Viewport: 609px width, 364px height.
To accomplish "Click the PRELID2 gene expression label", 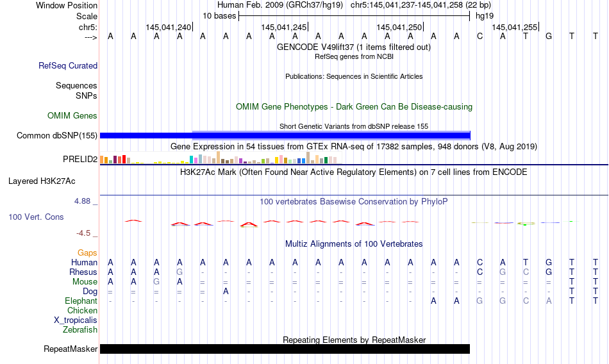I will (x=80, y=160).
